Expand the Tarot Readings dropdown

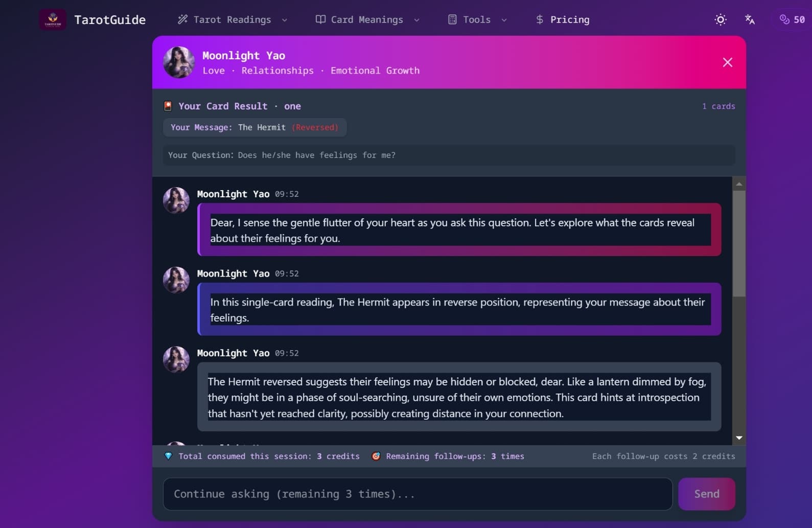284,20
